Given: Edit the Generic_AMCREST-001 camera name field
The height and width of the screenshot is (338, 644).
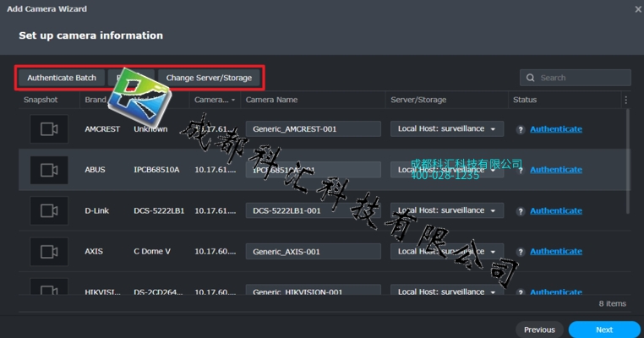Looking at the screenshot, I should click(x=313, y=129).
